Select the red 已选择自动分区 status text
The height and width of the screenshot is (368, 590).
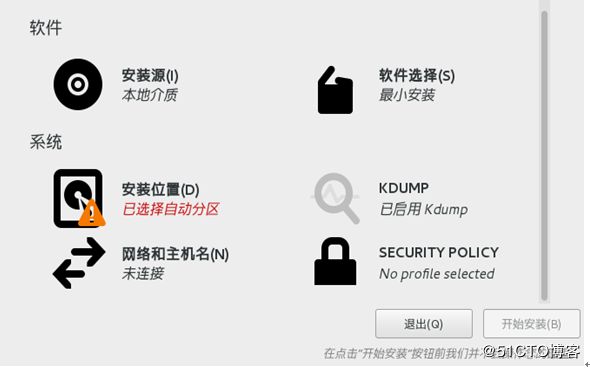(170, 209)
